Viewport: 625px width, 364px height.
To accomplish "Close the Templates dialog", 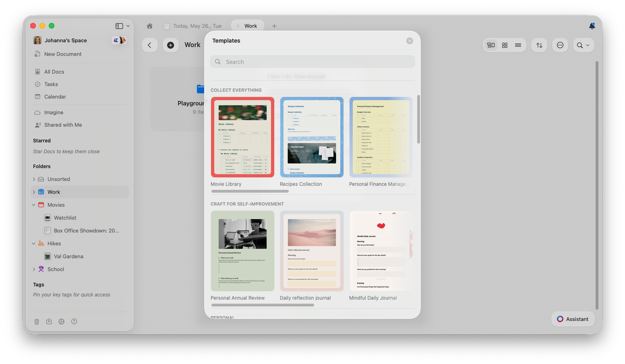I will tap(410, 41).
